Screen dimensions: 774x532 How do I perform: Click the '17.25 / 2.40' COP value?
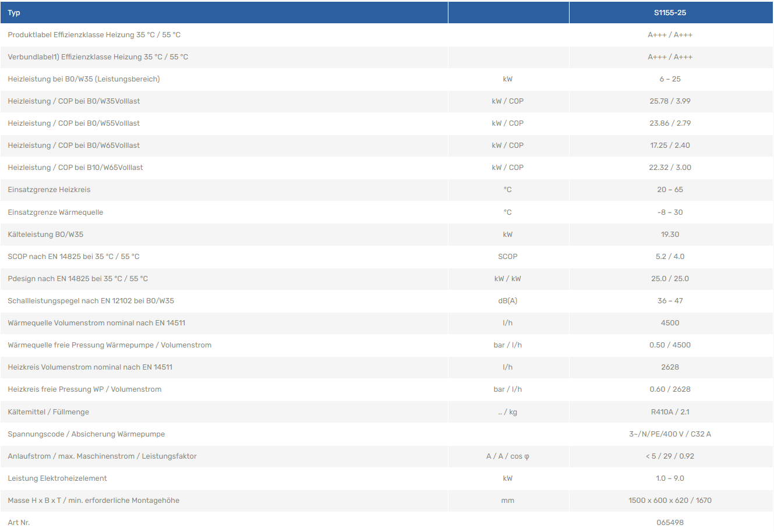tap(670, 146)
